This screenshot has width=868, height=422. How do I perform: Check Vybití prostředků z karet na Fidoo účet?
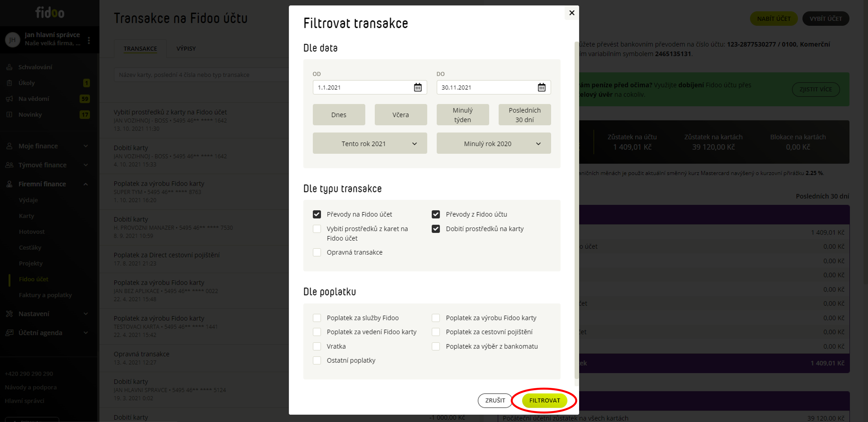tap(317, 229)
